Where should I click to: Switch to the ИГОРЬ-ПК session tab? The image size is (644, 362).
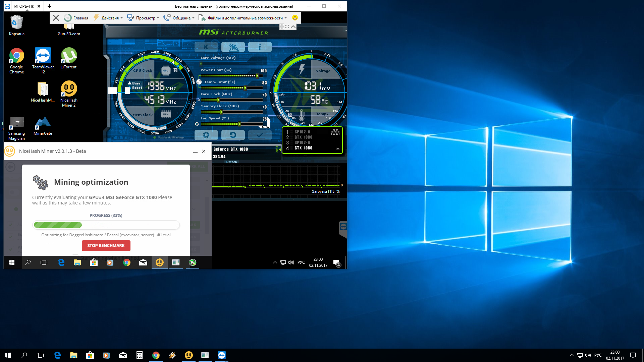24,6
